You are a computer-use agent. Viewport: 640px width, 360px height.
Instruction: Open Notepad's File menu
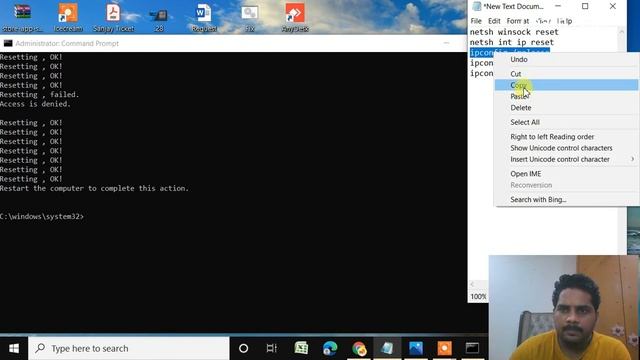tap(476, 21)
